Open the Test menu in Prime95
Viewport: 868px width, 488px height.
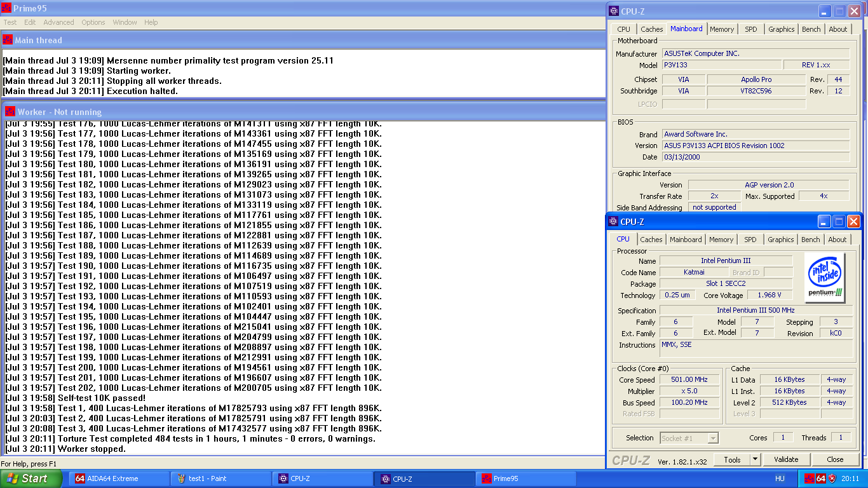[x=10, y=22]
